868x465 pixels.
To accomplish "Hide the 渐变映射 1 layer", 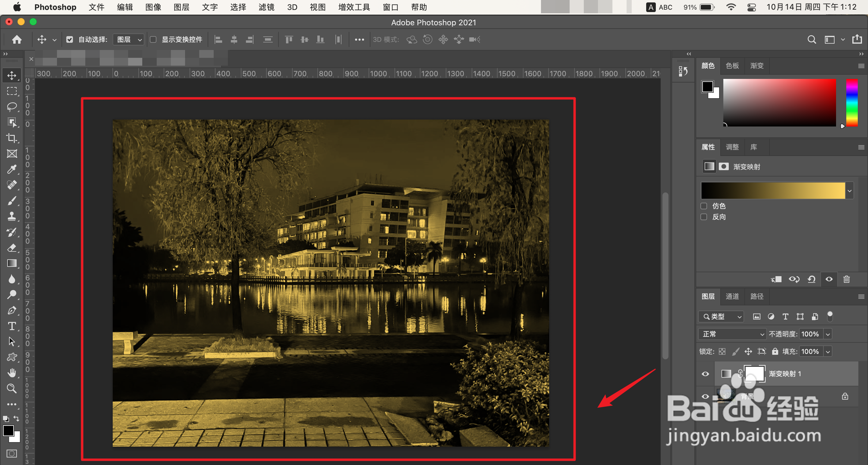I will (x=705, y=374).
